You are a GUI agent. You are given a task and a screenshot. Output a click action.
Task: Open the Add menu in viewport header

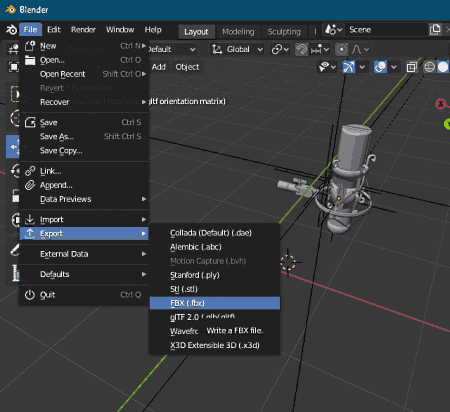click(x=159, y=67)
